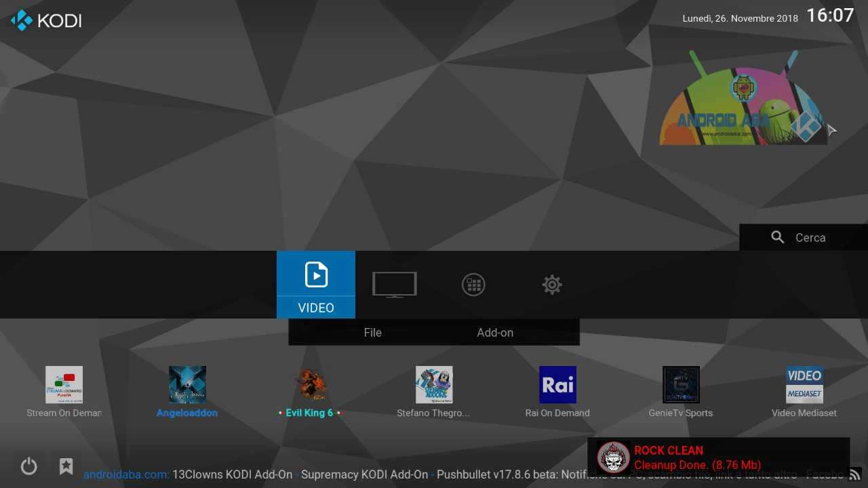Click the 'Rai On Demand' label text
Viewport: 868px width, 488px height.
point(557,413)
